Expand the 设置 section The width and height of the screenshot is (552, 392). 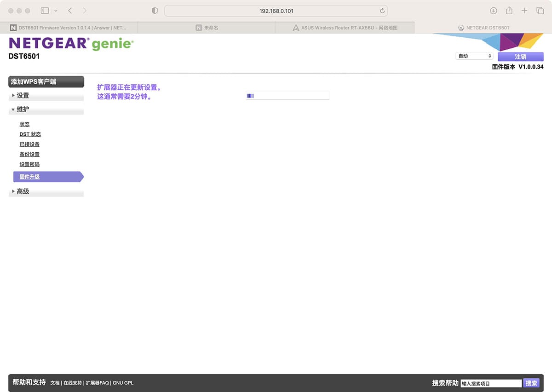coord(46,96)
